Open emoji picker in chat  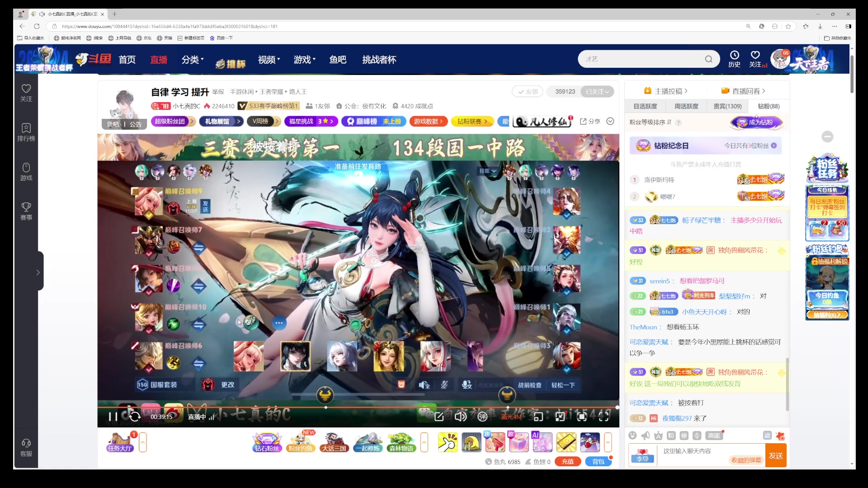(632, 436)
